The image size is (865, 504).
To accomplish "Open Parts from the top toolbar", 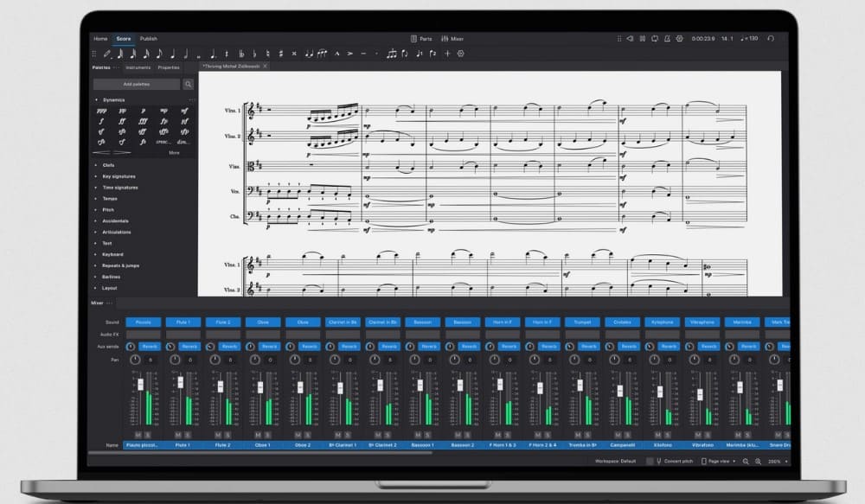I will (x=421, y=39).
